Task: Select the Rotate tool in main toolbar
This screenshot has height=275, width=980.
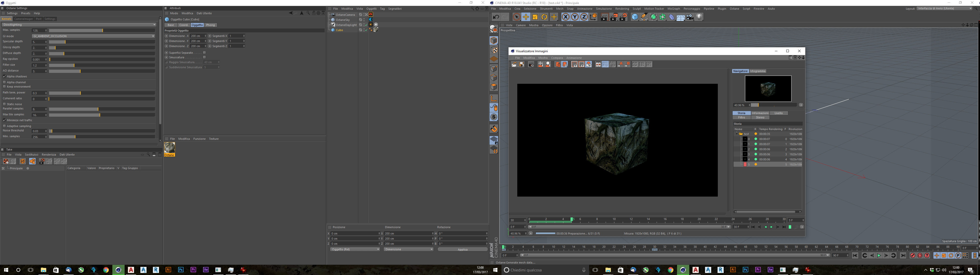Action: pos(545,17)
